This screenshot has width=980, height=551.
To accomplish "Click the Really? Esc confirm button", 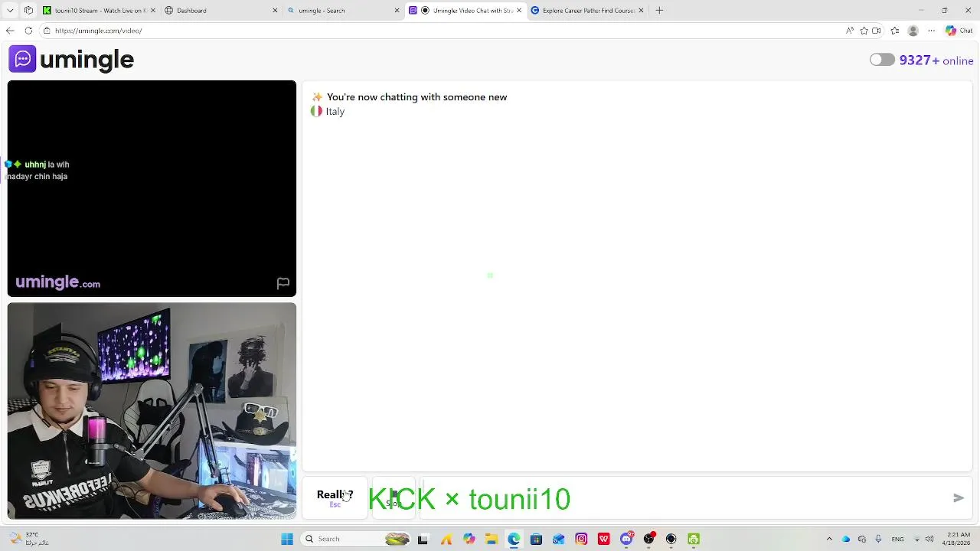I will 335,497.
